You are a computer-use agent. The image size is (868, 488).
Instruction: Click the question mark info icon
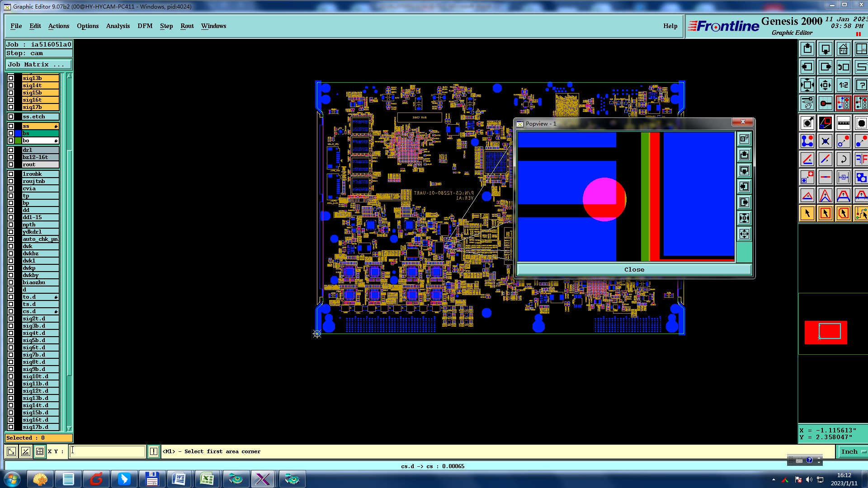pyautogui.click(x=861, y=85)
